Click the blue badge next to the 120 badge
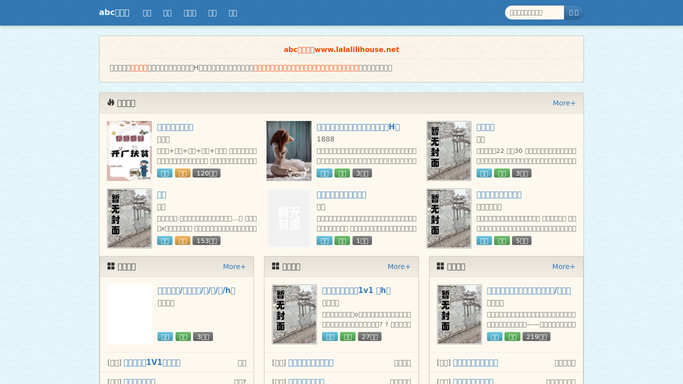Image resolution: width=683 pixels, height=384 pixels. [165, 173]
